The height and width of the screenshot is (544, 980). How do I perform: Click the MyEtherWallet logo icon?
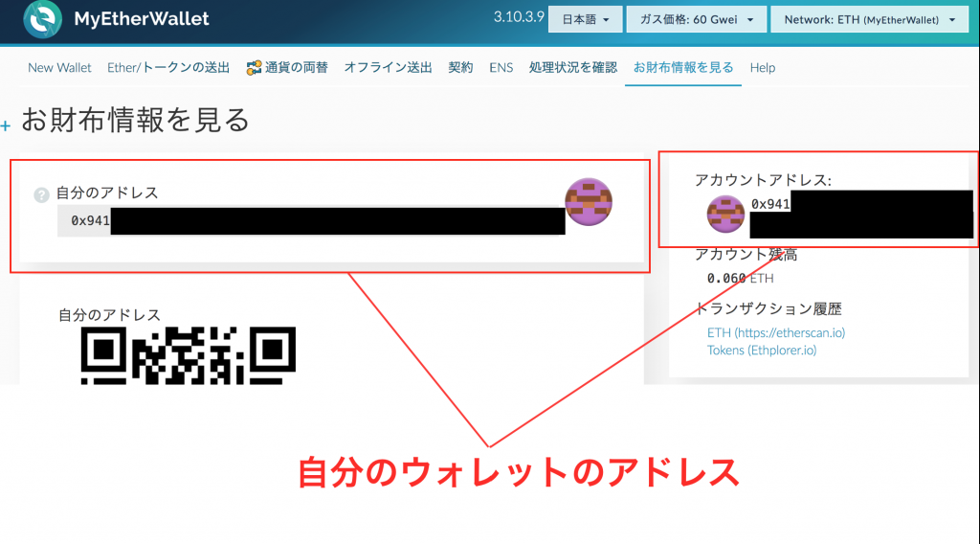tap(41, 20)
